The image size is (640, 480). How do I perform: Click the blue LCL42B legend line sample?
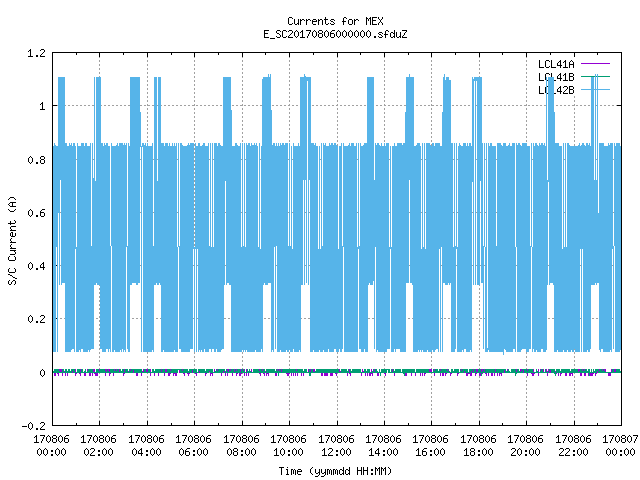595,89
